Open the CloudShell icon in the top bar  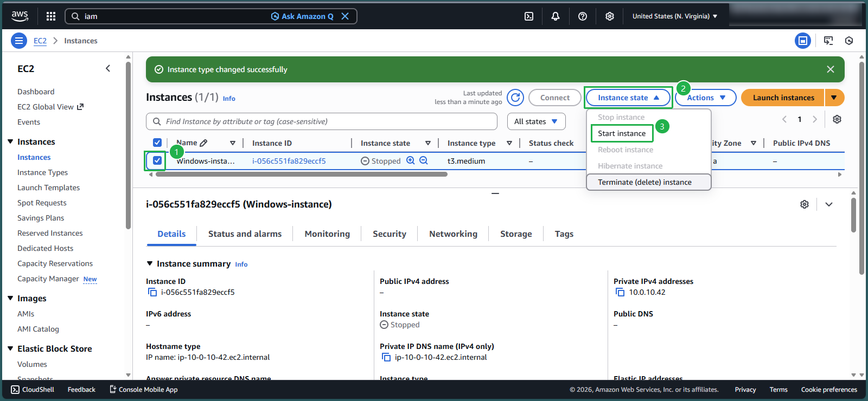529,16
